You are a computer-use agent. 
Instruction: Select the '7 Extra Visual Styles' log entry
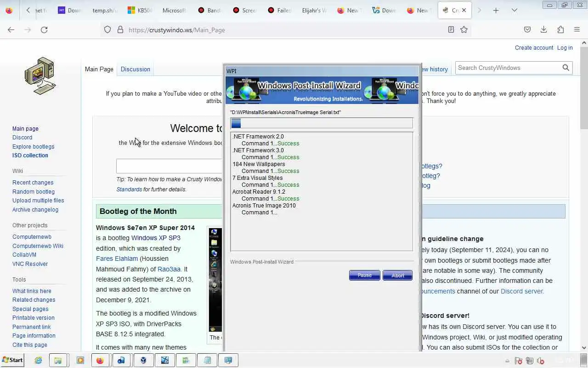(x=257, y=178)
